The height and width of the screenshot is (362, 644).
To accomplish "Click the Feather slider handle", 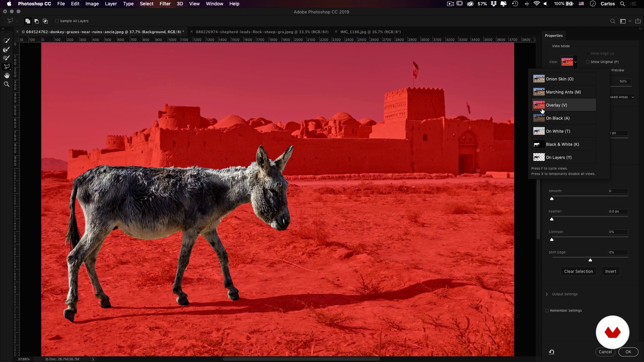I will 552,219.
